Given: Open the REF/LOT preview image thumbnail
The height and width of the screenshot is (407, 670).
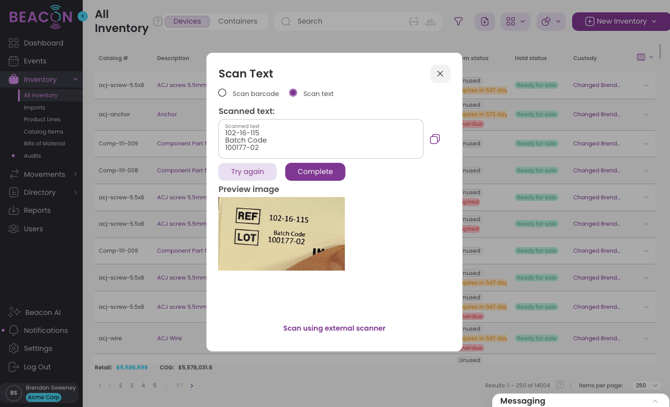Looking at the screenshot, I should [281, 234].
